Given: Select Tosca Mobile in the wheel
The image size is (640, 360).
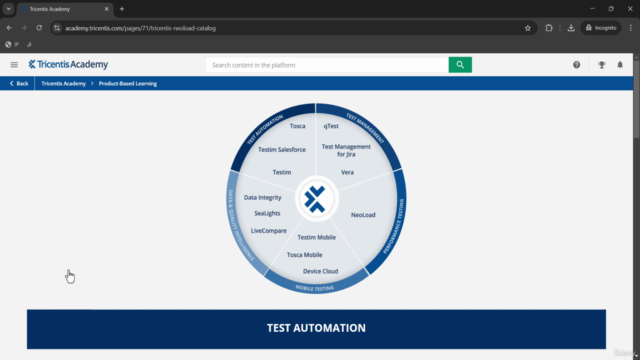Looking at the screenshot, I should [x=304, y=255].
